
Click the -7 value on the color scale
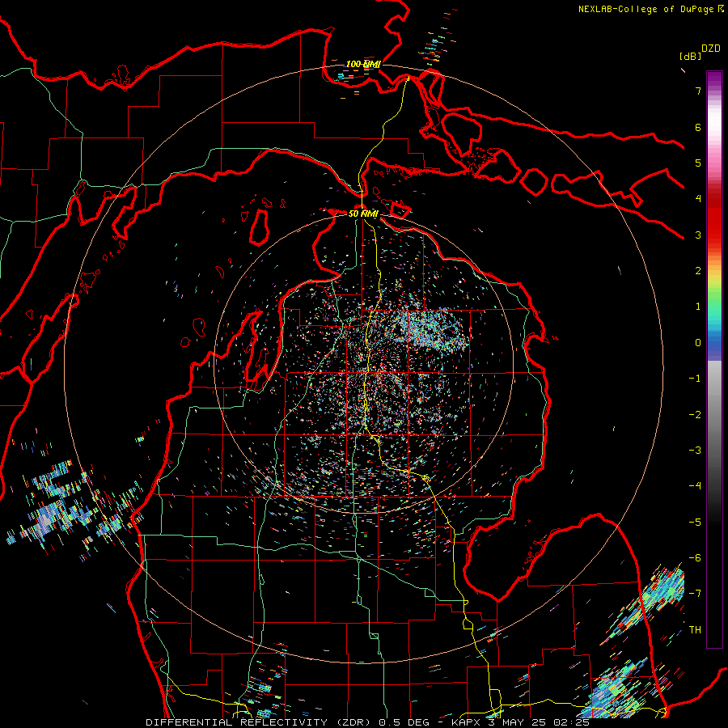coord(695,594)
